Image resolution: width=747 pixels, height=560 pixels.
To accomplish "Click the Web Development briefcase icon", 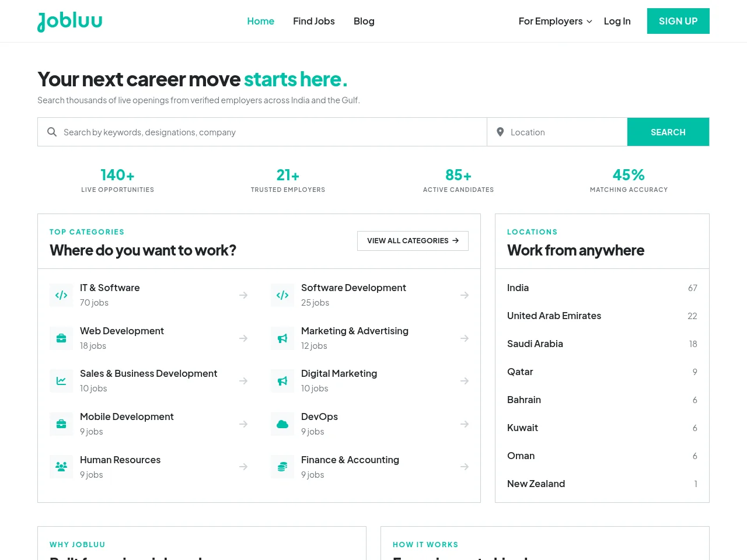I will pos(61,338).
